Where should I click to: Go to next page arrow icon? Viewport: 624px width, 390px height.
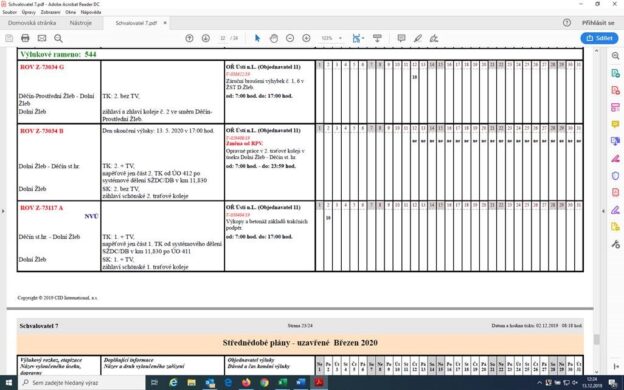tap(206, 38)
